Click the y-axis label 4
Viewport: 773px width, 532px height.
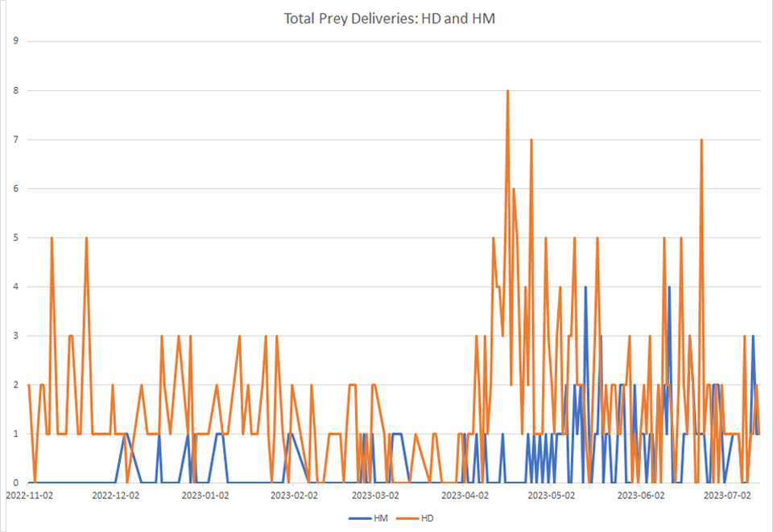(16, 287)
